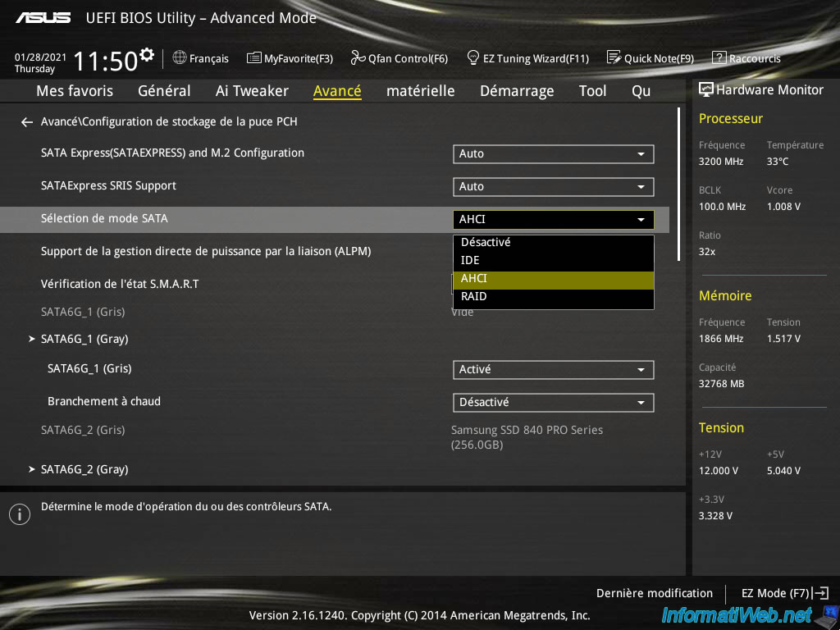Viewport: 840px width, 630px height.
Task: Open the SATA6G_1 (Gris) Activé dropdown
Action: point(554,370)
